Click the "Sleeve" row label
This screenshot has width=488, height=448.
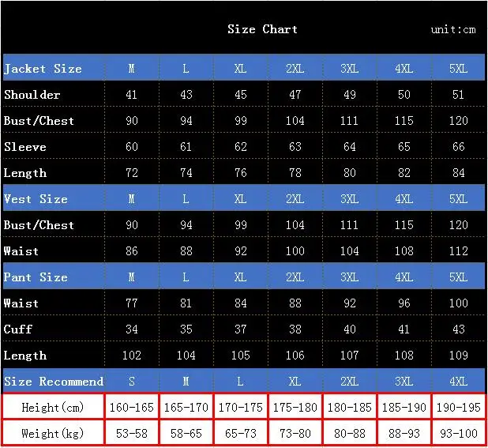[25, 147]
